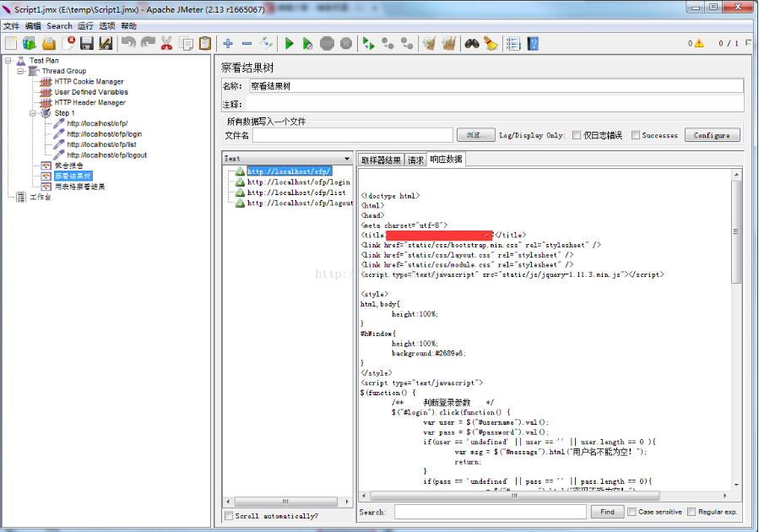Select http://localhost/ofp/logout result in tree
This screenshot has width=759, height=532.
click(300, 204)
